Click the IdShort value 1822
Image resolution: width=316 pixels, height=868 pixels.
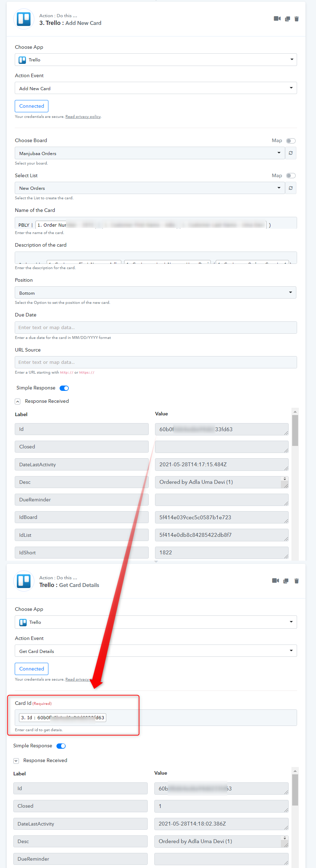(x=222, y=552)
